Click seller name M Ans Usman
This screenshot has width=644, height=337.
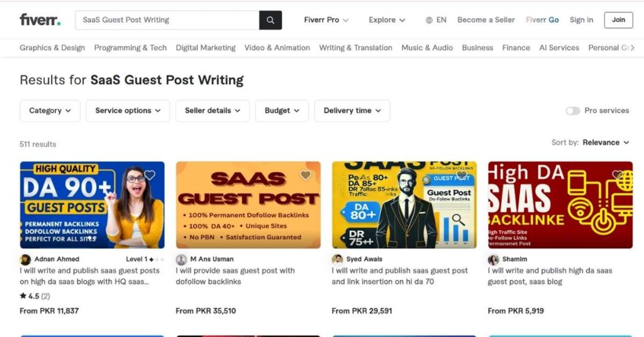(x=211, y=260)
